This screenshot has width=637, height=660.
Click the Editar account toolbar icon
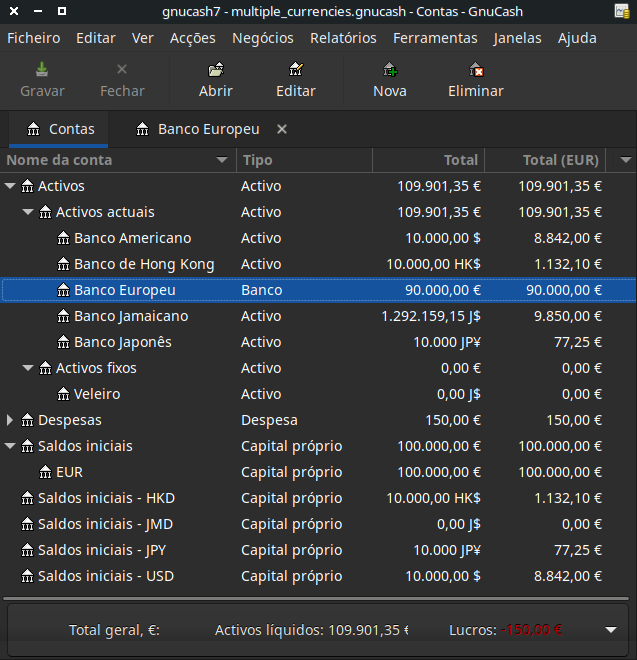click(295, 70)
